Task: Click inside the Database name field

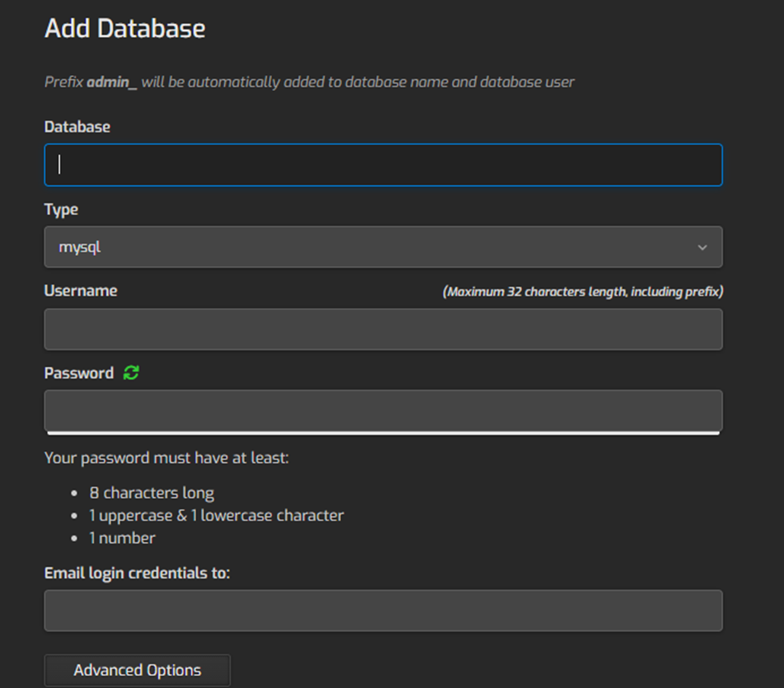Action: 384,164
